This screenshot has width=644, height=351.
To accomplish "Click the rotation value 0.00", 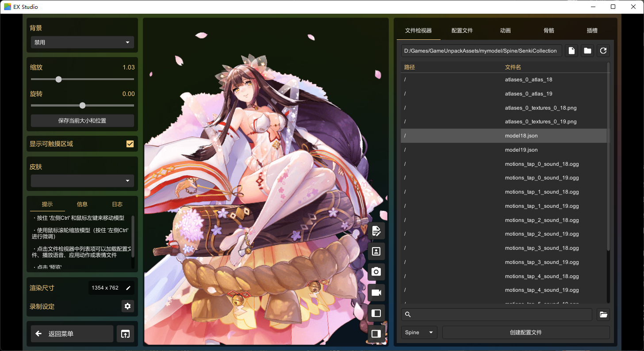I will tap(129, 94).
